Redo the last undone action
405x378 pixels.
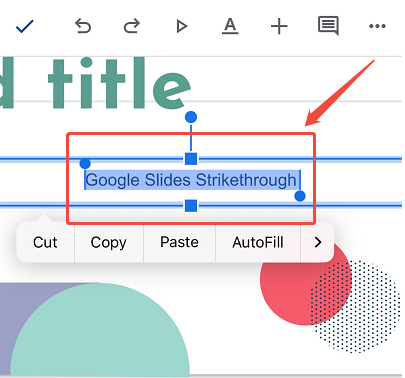click(x=132, y=26)
